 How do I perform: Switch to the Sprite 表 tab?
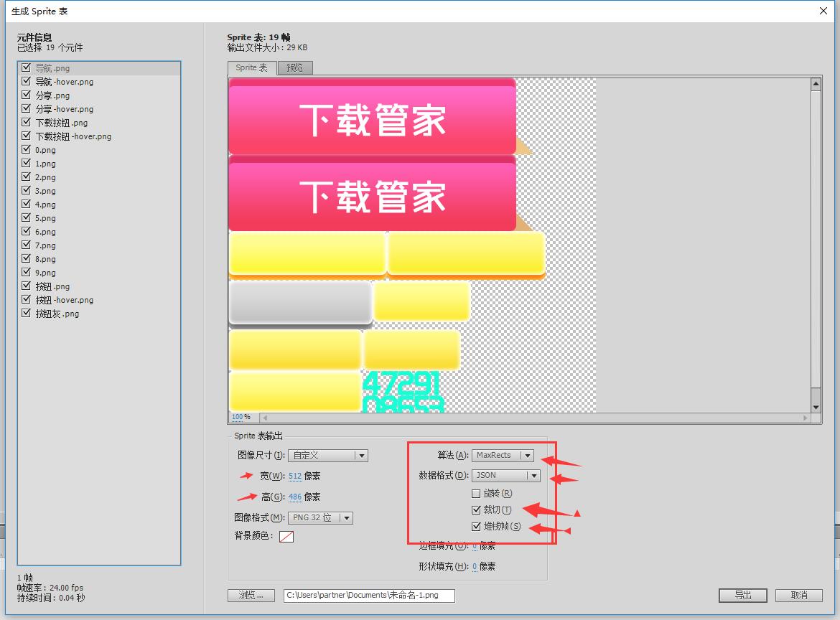[x=252, y=68]
